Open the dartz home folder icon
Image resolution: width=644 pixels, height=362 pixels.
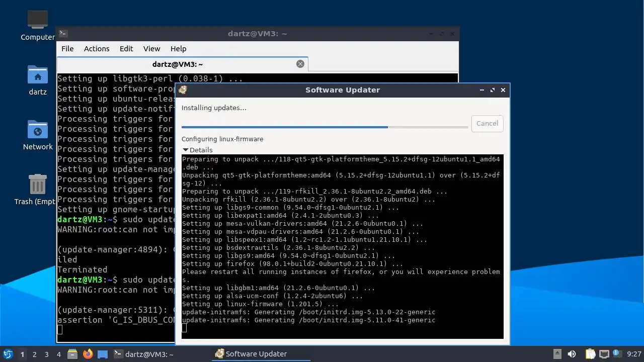38,80
